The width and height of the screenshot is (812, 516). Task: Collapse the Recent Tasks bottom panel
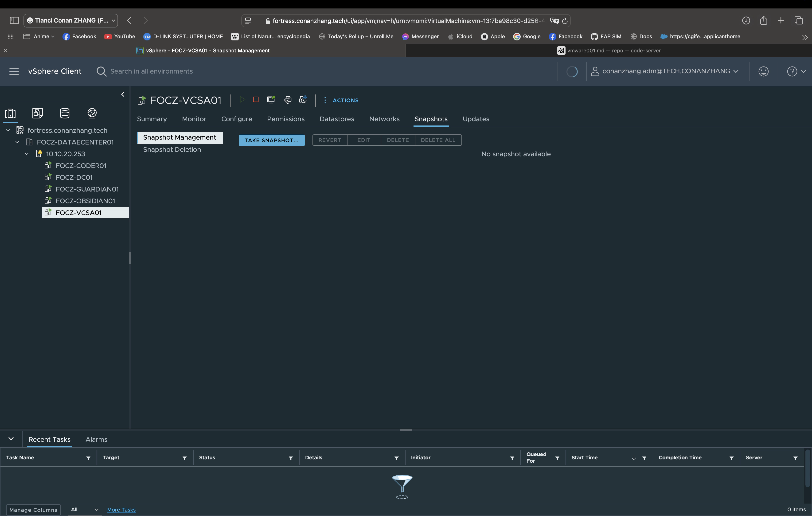11,439
